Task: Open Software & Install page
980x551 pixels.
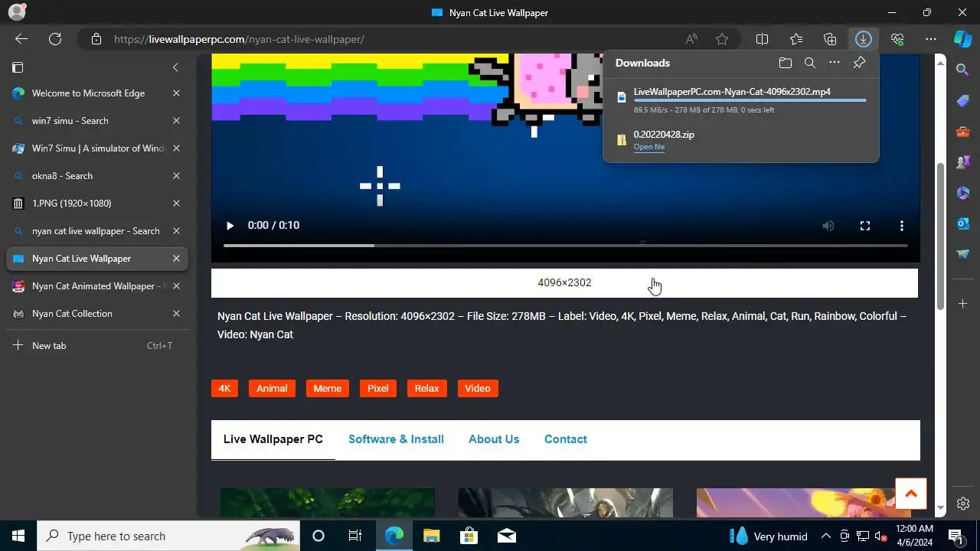Action: tap(396, 439)
